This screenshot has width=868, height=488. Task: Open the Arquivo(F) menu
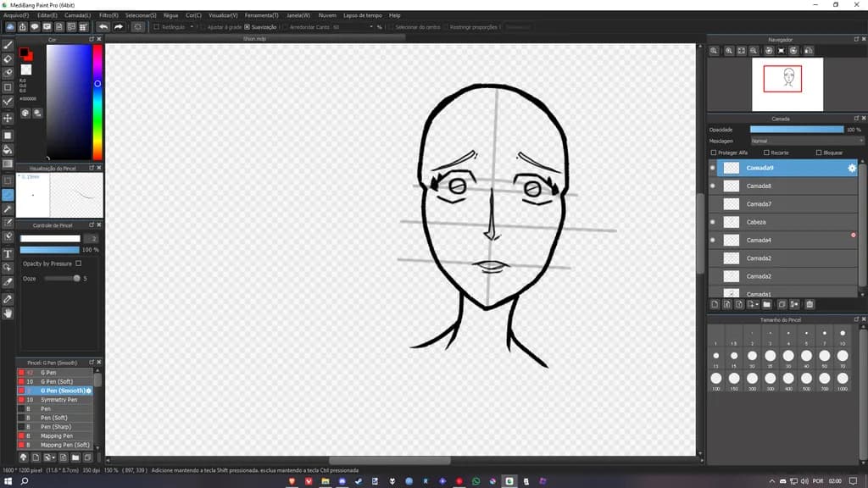coord(15,15)
